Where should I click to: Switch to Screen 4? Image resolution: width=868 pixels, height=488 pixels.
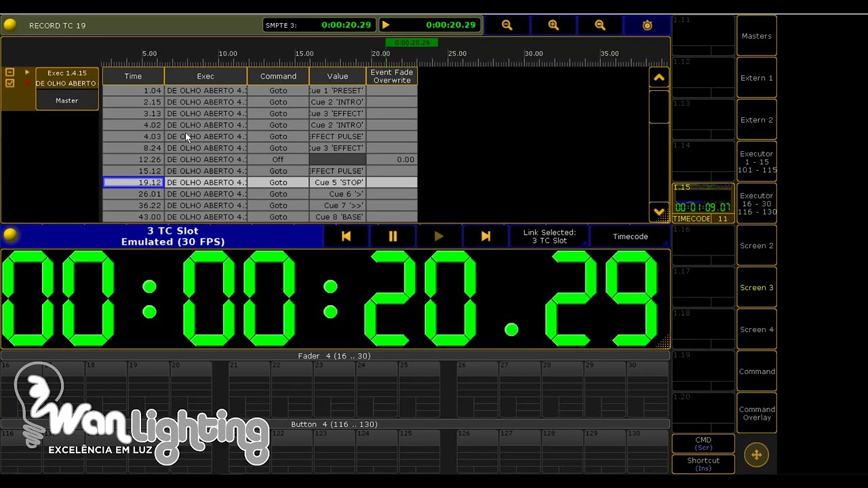pyautogui.click(x=757, y=329)
